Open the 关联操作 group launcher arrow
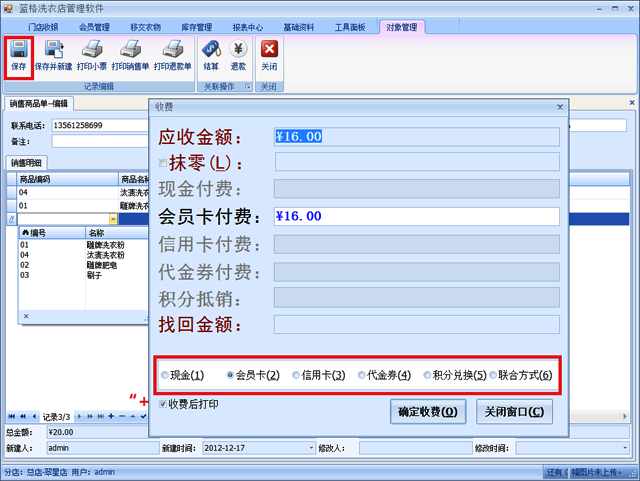Image resolution: width=640 pixels, height=481 pixels. click(247, 86)
